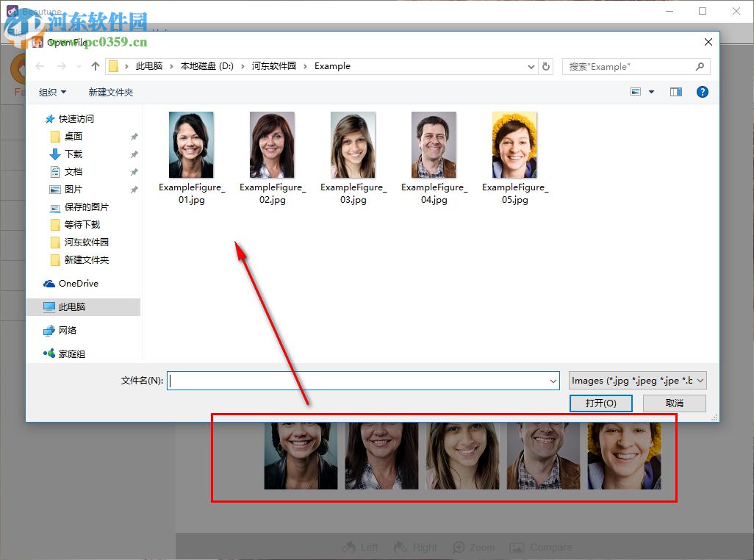Click 新建文件夹 toolbar button
Screen dimensions: 754x560
pyautogui.click(x=110, y=93)
